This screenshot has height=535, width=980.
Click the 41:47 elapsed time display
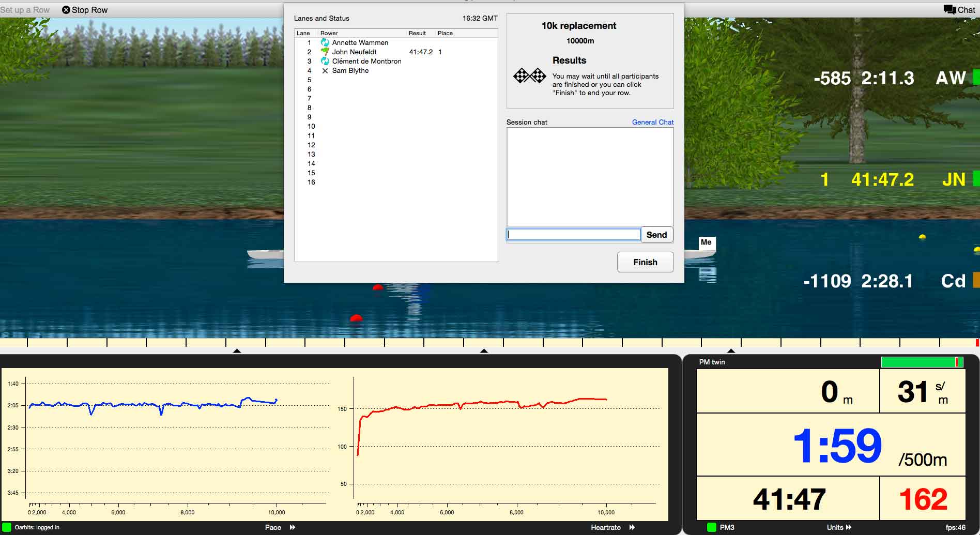tap(789, 499)
